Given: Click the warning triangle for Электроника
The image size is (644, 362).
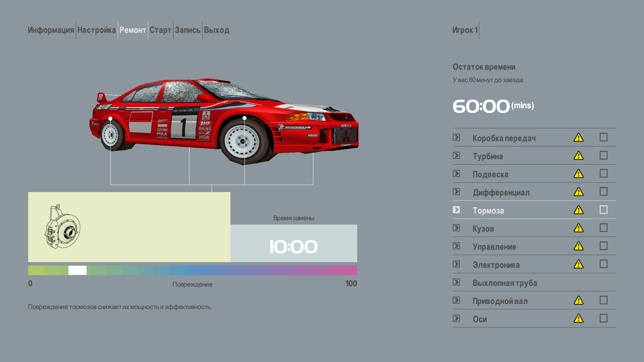Looking at the screenshot, I should (x=578, y=264).
